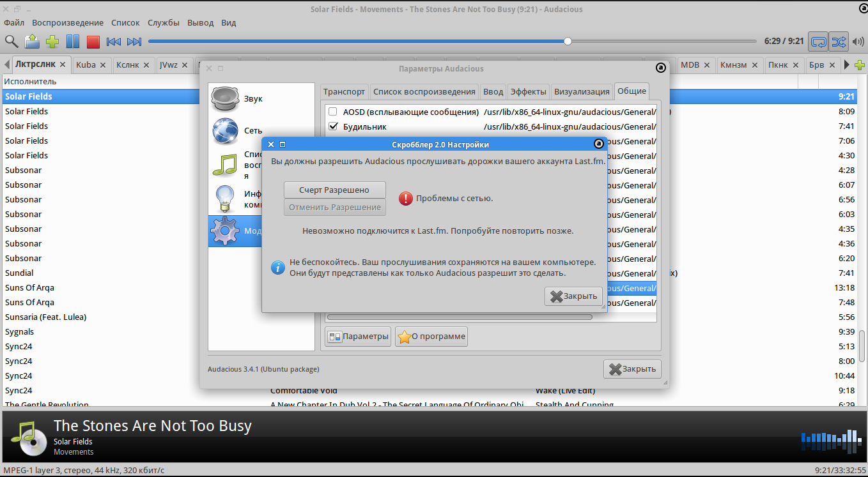Close the Кмнзм playlist tab
Screen dimensions: 868x477
[x=755, y=64]
